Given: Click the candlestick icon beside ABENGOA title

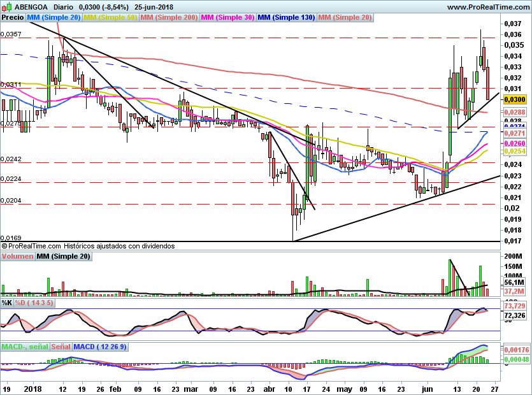Looking at the screenshot, I should coord(7,7).
